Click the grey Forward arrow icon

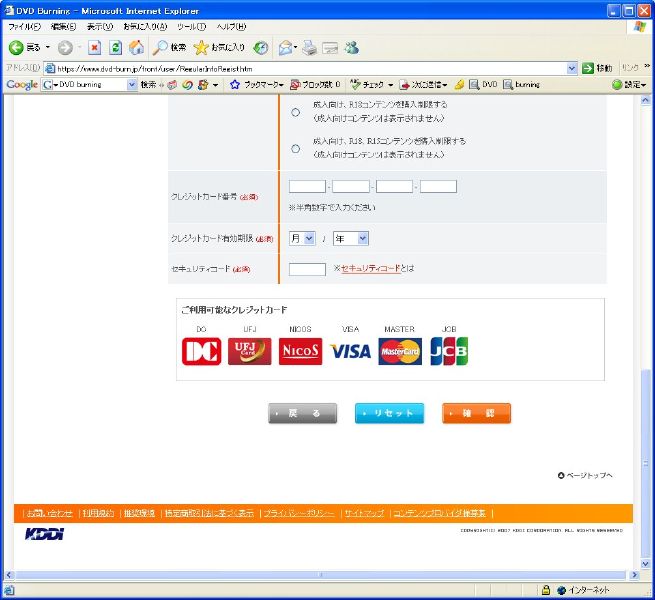(x=65, y=48)
